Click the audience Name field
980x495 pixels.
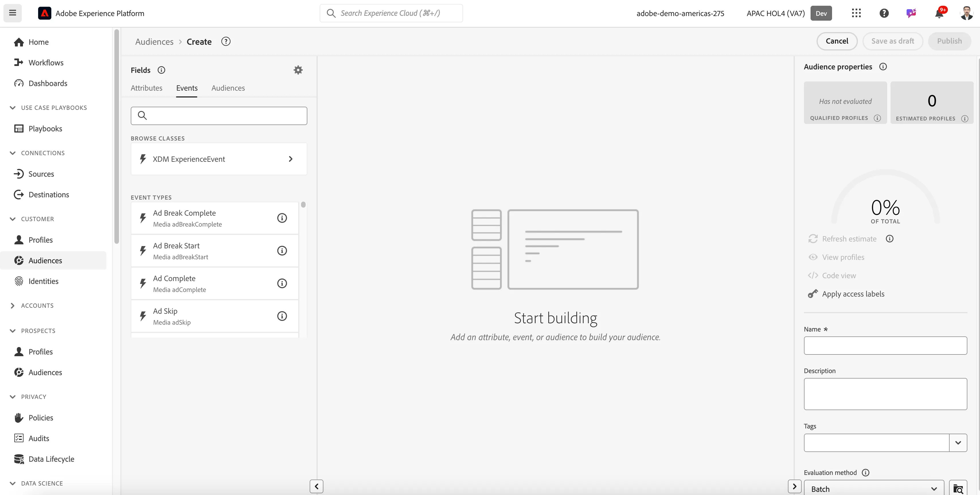point(885,346)
